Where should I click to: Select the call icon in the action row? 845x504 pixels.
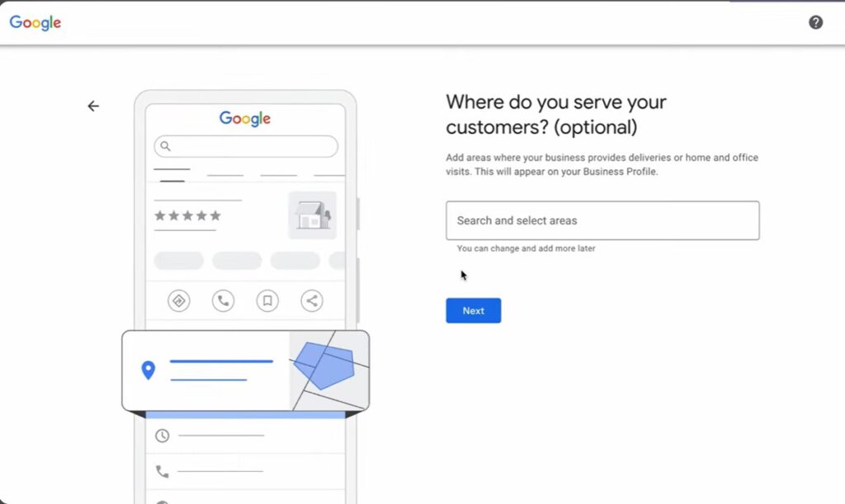click(221, 300)
